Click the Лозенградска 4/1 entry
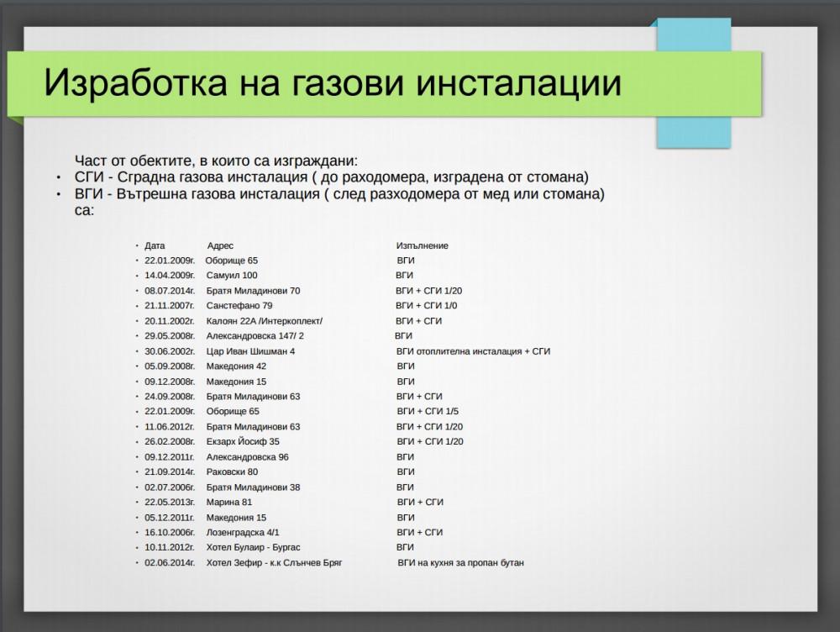Viewport: 840px width, 632px height. [x=244, y=532]
